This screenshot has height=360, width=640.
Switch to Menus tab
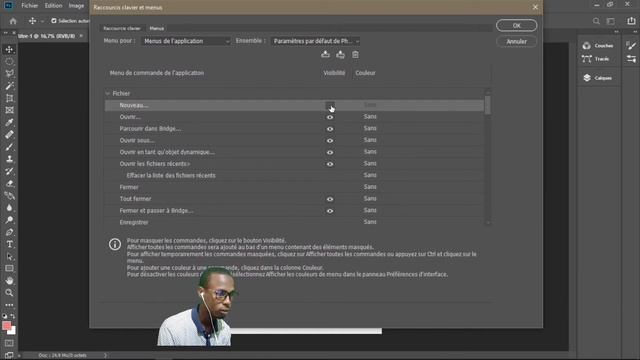pos(156,28)
